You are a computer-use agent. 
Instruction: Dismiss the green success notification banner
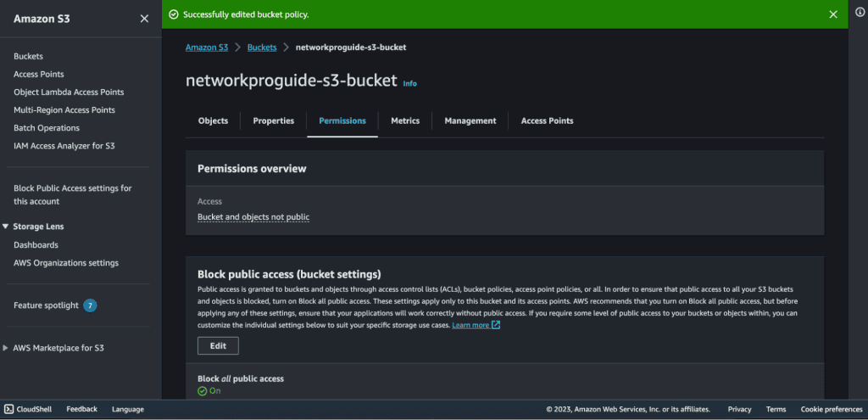click(x=833, y=14)
